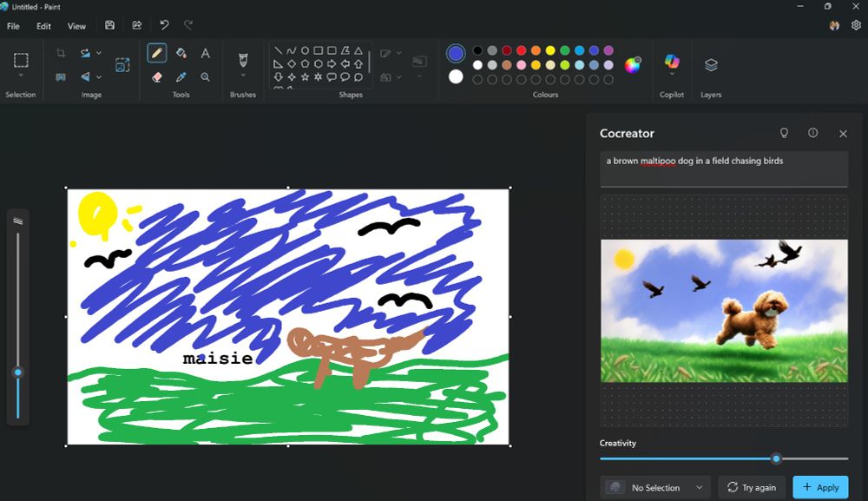This screenshot has height=501, width=868.
Task: Open the Brushes tool
Action: click(x=243, y=60)
